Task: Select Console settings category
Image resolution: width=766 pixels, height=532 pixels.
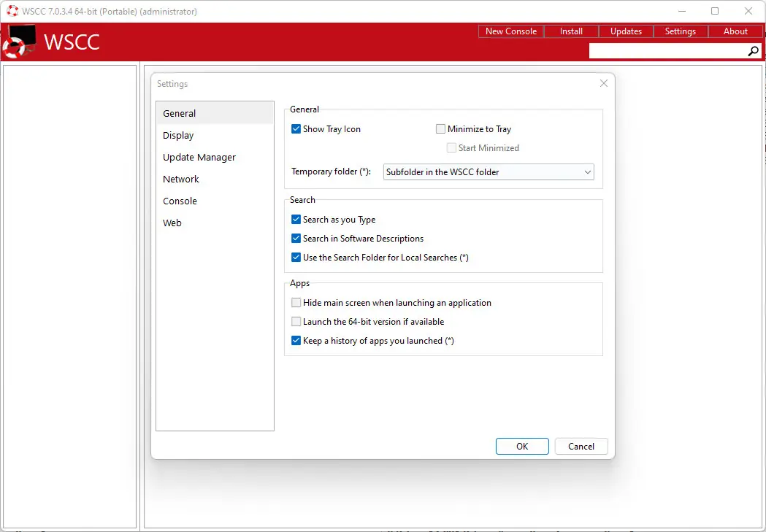Action: pyautogui.click(x=215, y=201)
